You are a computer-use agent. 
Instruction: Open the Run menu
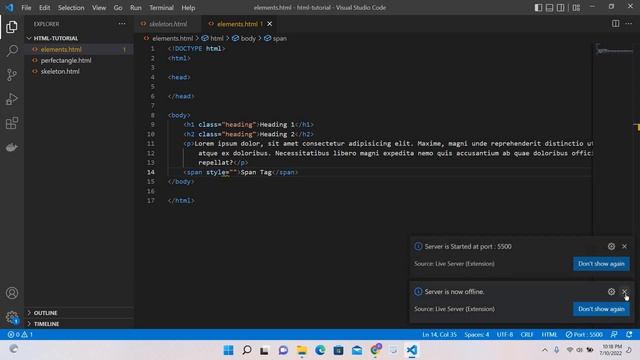point(136,7)
